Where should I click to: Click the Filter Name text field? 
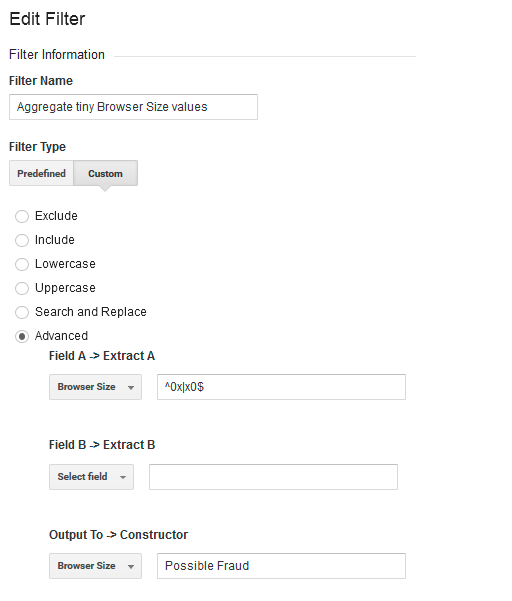[133, 107]
